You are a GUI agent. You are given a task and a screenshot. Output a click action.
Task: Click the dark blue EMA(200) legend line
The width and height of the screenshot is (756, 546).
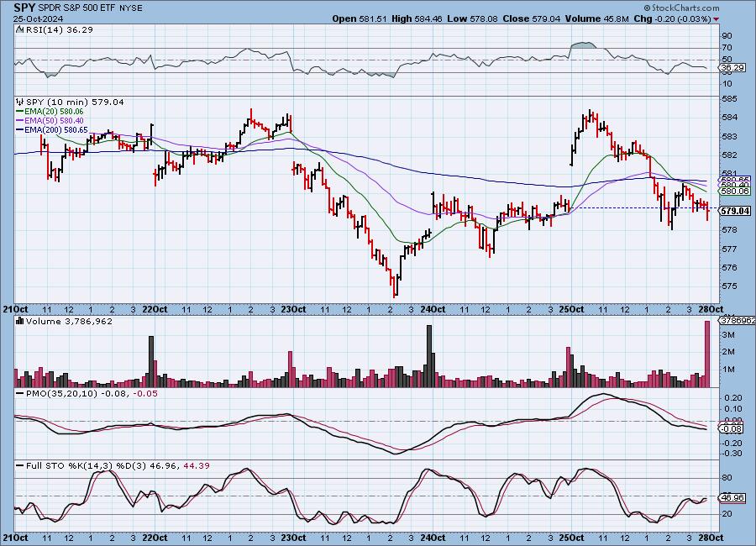[19, 129]
